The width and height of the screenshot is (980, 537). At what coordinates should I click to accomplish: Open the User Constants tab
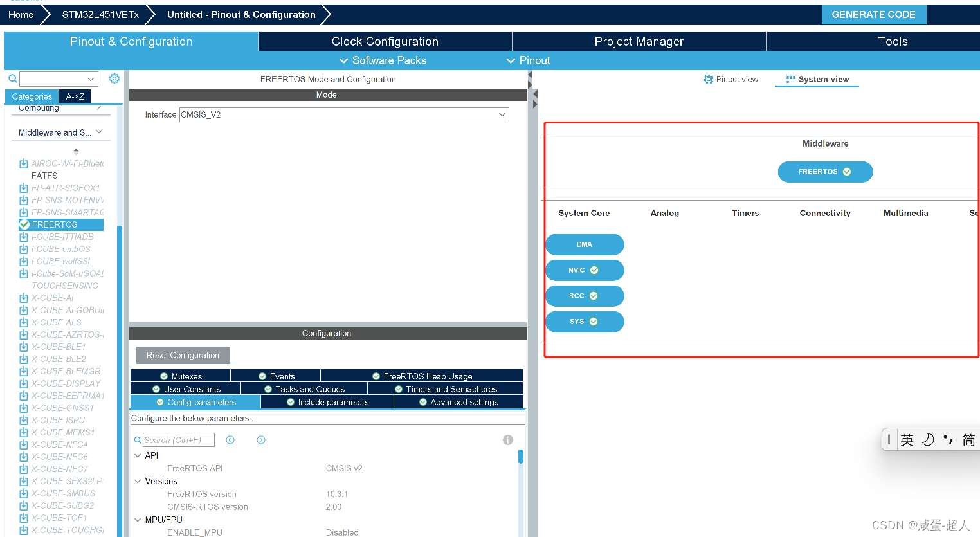click(186, 389)
